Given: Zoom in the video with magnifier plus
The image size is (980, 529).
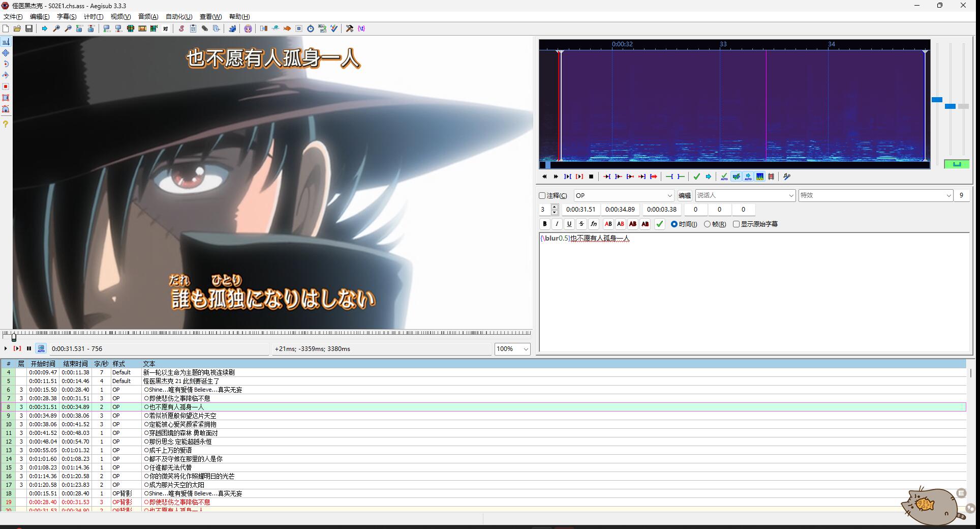Looking at the screenshot, I should [56, 28].
